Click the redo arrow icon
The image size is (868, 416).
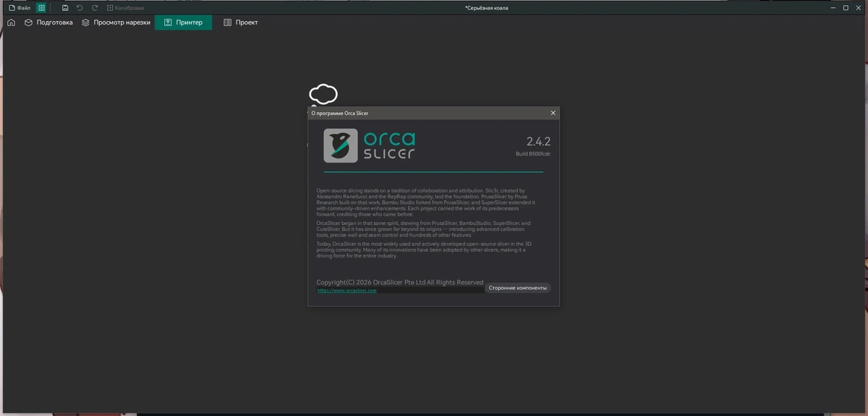point(95,7)
